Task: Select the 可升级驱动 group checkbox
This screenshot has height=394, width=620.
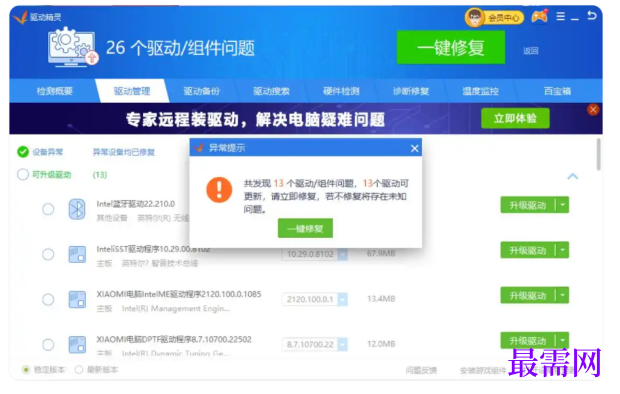Action: (23, 174)
